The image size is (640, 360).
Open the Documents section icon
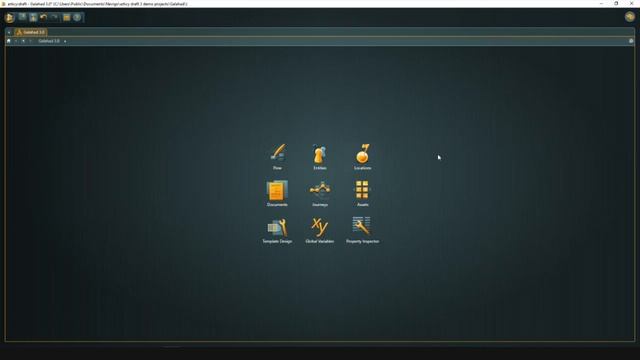click(x=277, y=190)
